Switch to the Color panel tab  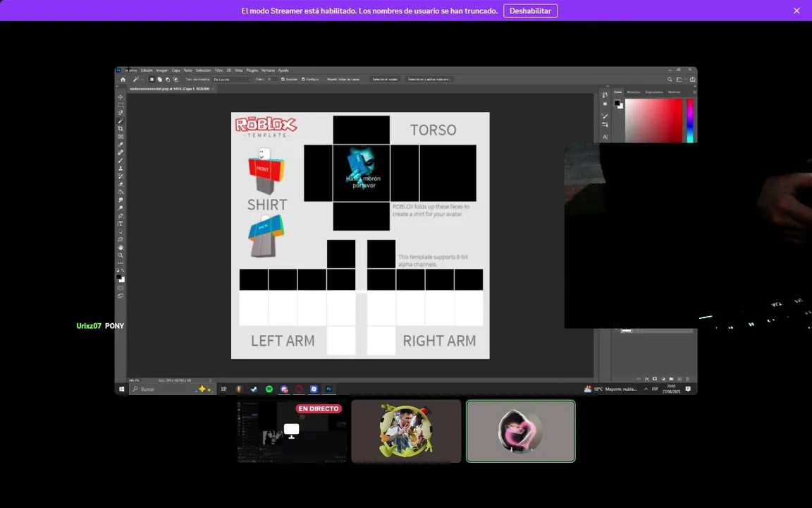617,92
